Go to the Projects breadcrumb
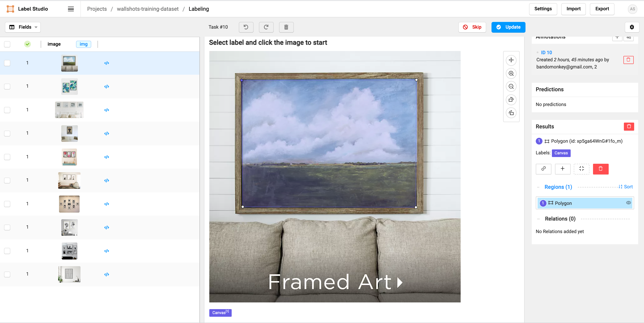Viewport: 644px width, 323px height. 97,9
